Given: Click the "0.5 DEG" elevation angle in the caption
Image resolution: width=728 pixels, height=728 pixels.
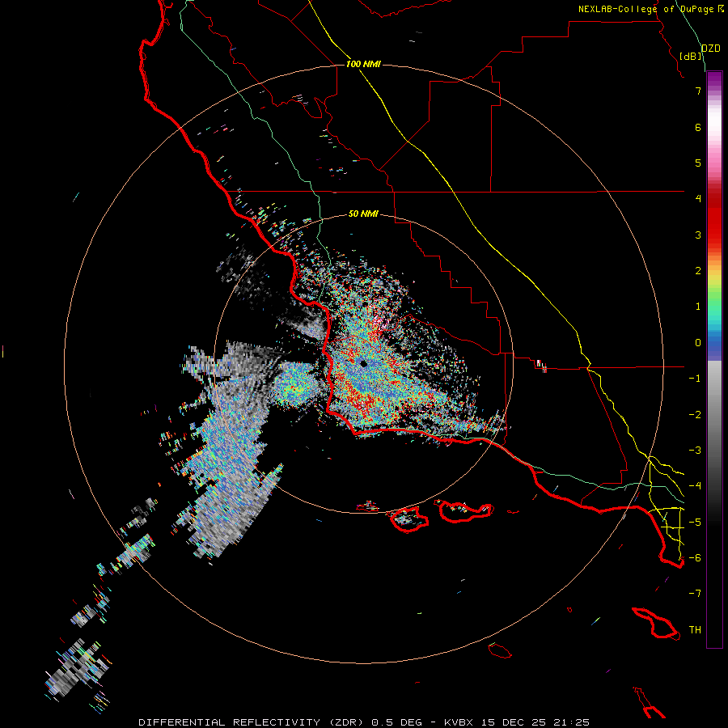Looking at the screenshot, I should [x=396, y=722].
